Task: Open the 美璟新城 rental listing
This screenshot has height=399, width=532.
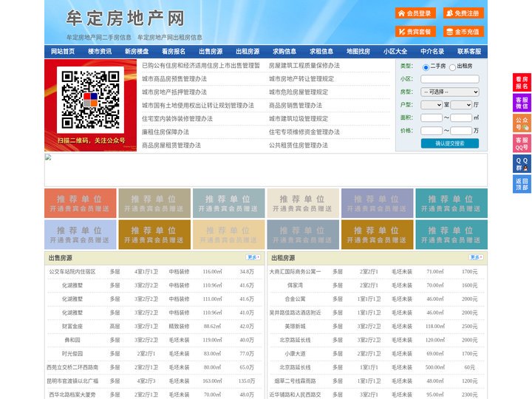Action: [295, 327]
